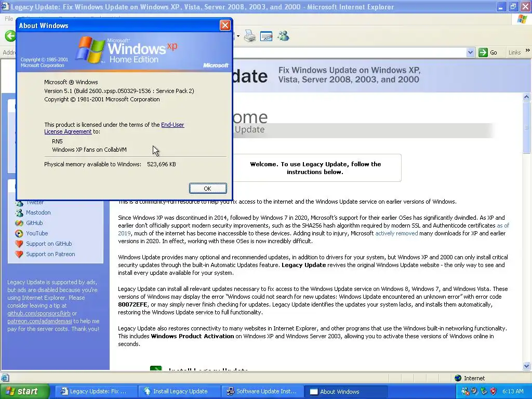Image resolution: width=532 pixels, height=399 pixels.
Task: Open Support on Patreon link
Action: click(50, 254)
